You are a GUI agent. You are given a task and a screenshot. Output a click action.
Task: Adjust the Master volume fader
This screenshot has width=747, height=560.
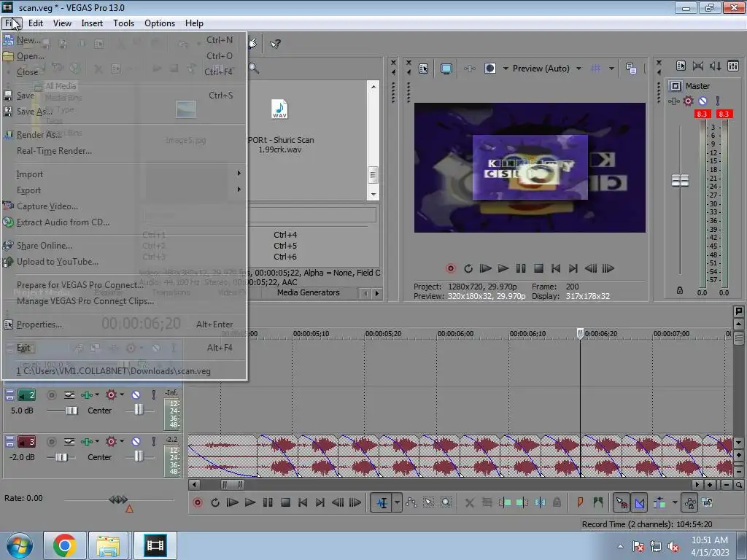(680, 181)
